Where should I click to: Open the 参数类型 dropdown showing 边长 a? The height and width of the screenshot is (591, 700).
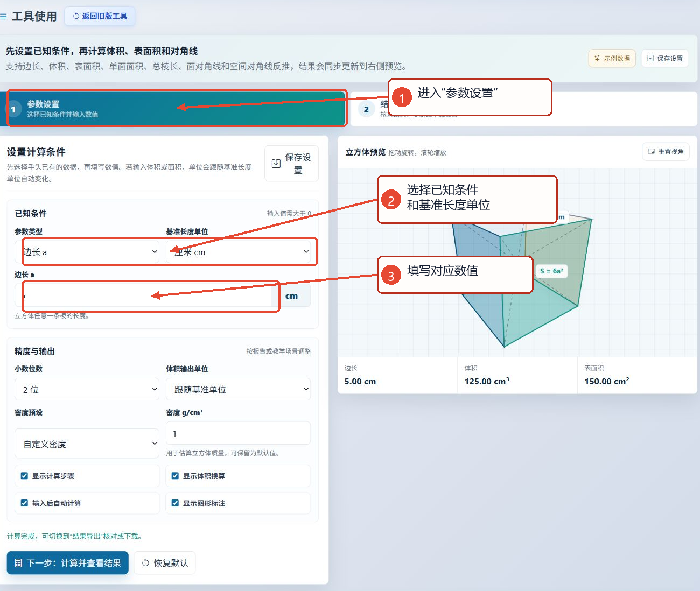point(87,252)
